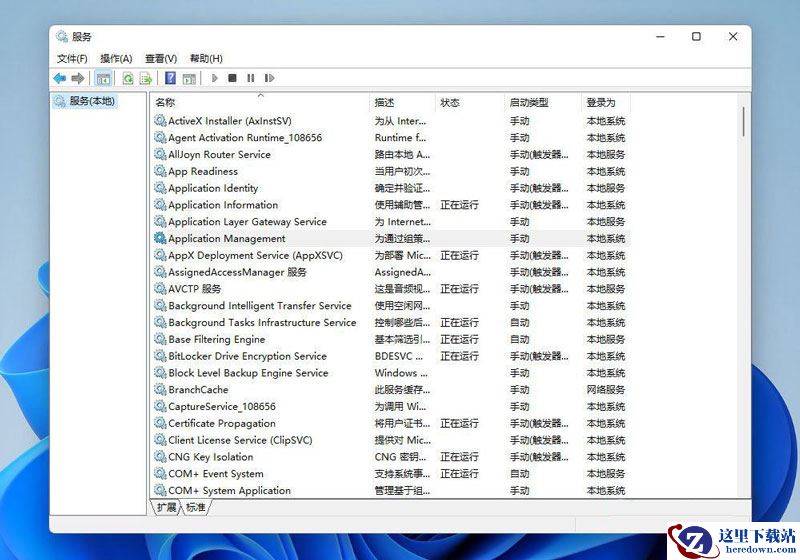Viewport: 800px width, 560px height.
Task: Sort by the 登录为 column header
Action: (x=606, y=103)
